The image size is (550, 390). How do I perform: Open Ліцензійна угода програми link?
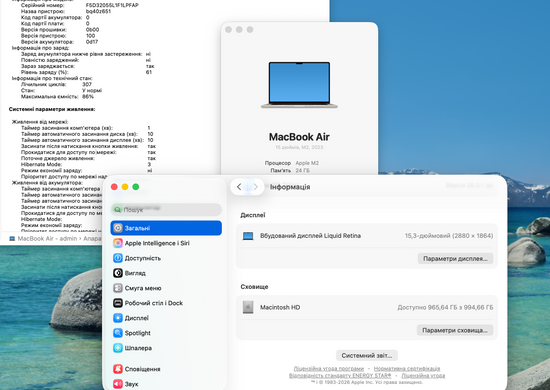pos(329,369)
